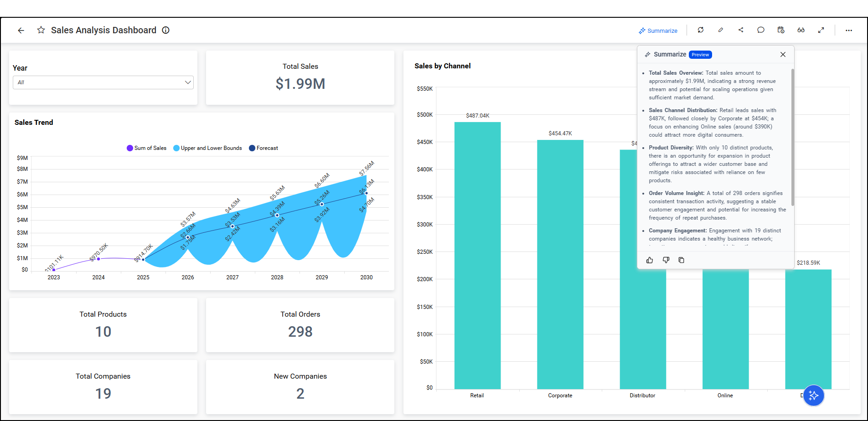868x421 pixels.
Task: Toggle Forecast legend color marker
Action: [x=252, y=148]
